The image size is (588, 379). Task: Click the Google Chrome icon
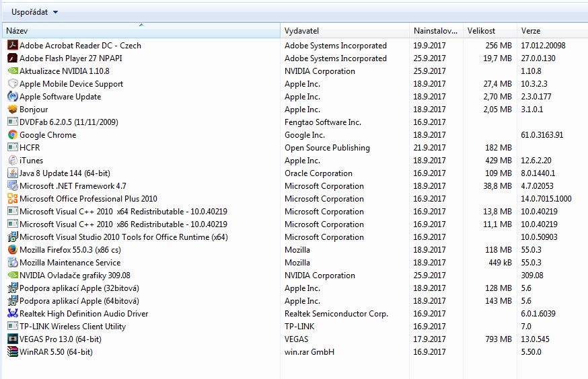click(13, 134)
